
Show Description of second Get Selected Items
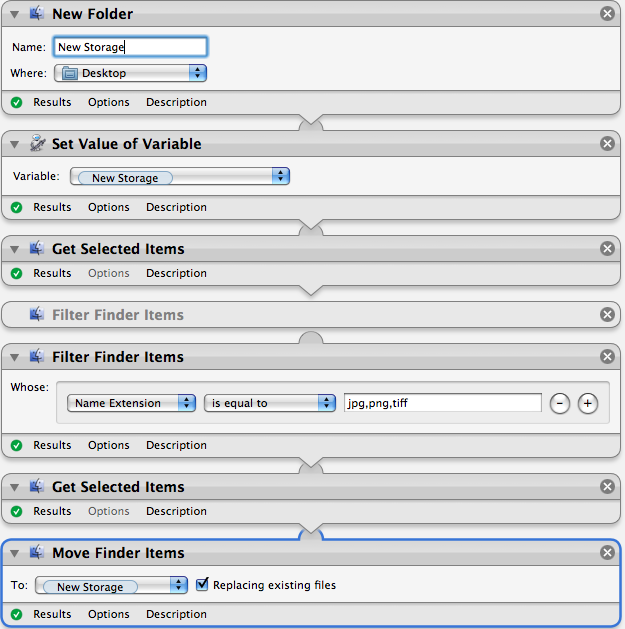point(176,511)
